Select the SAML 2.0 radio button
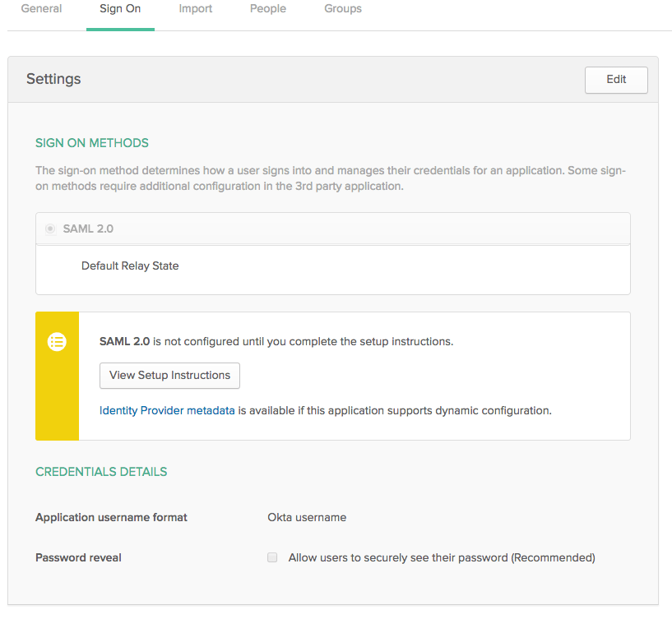This screenshot has width=672, height=619. [x=49, y=229]
